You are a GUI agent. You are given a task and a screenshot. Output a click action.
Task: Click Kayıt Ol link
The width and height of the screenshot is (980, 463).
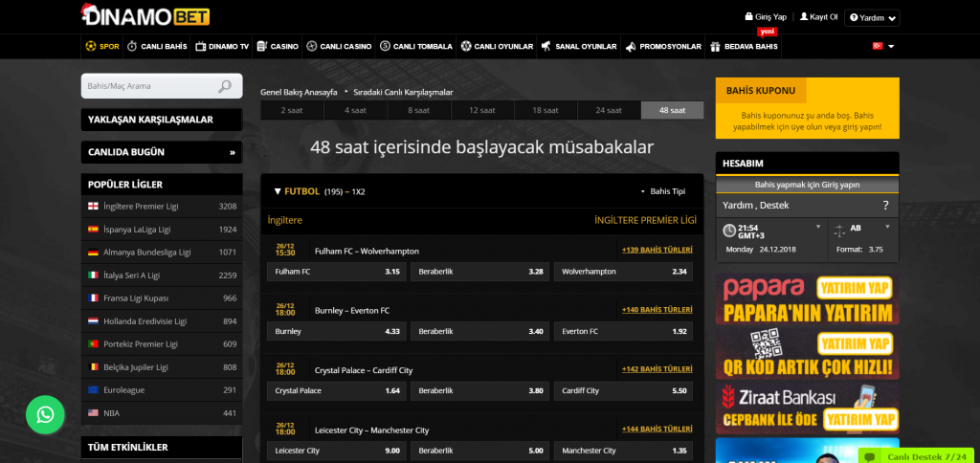click(819, 17)
